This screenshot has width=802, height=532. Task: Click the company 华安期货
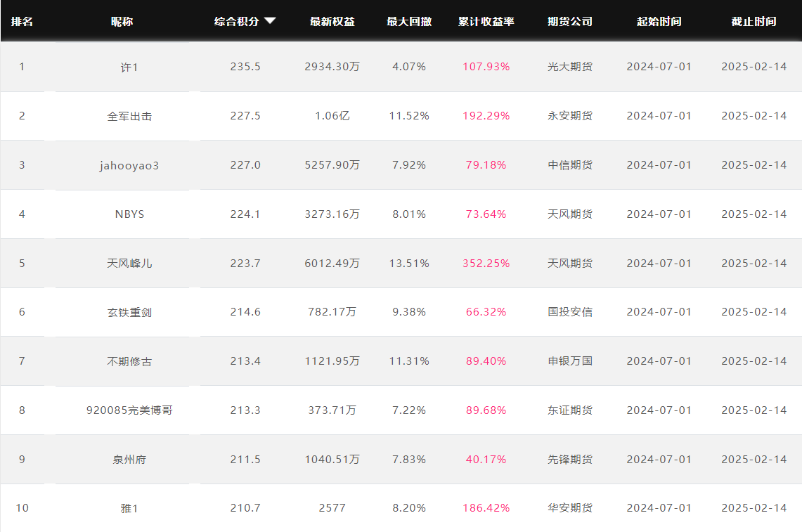[x=570, y=508]
